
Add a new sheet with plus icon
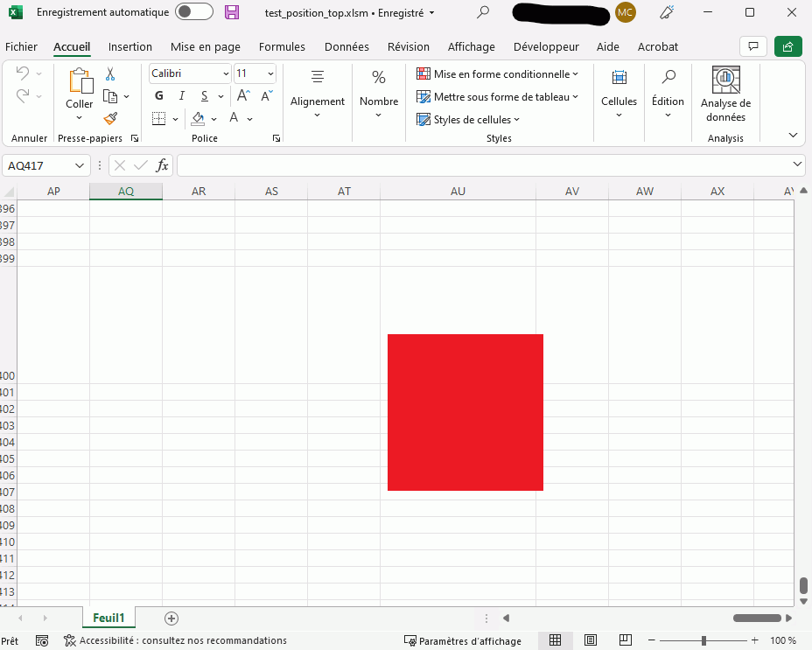coord(171,619)
